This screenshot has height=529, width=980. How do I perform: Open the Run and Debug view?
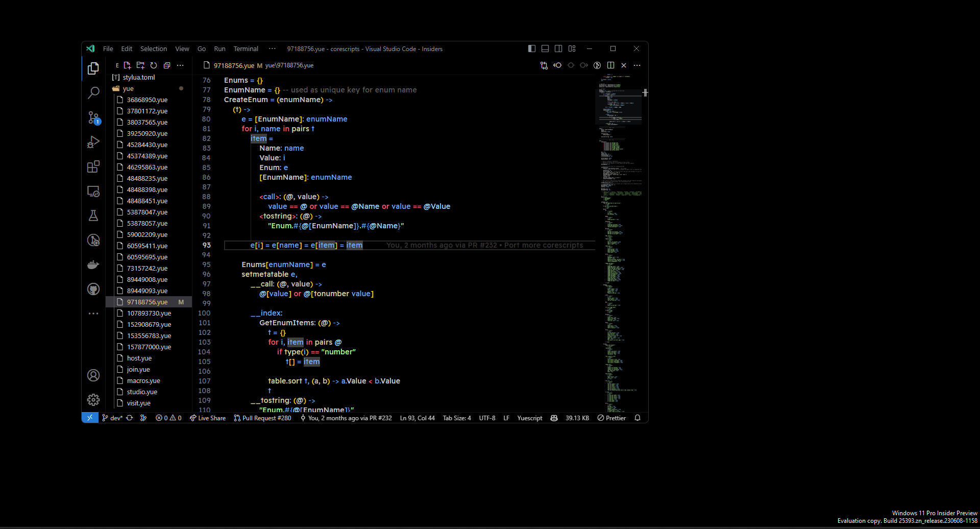93,142
